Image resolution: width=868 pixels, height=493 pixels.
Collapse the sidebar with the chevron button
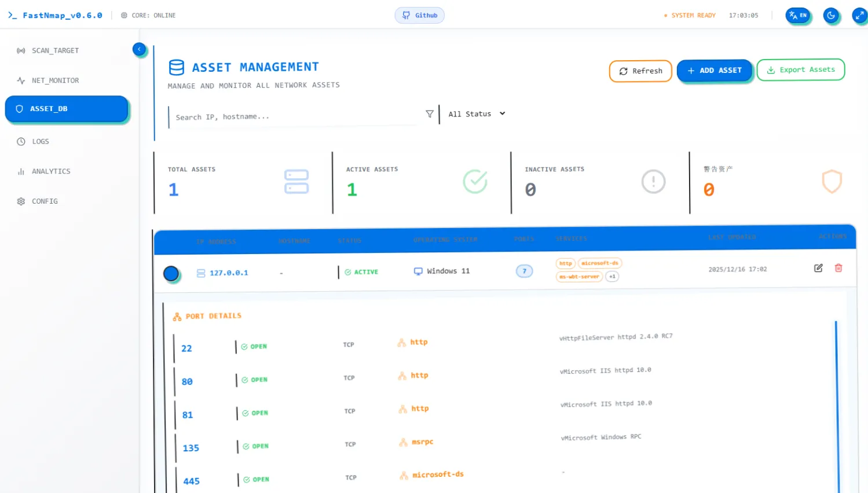(139, 50)
